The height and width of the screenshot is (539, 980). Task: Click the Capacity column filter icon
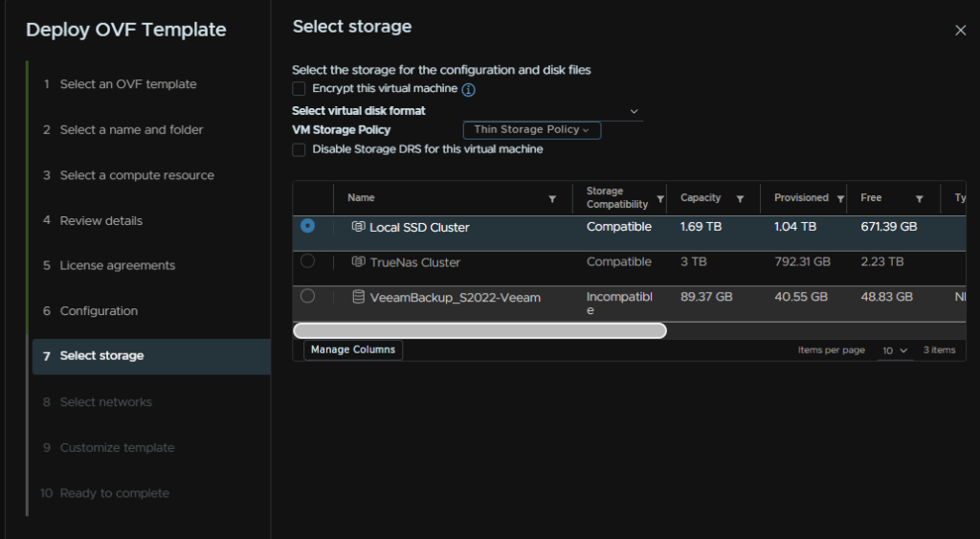(x=740, y=199)
